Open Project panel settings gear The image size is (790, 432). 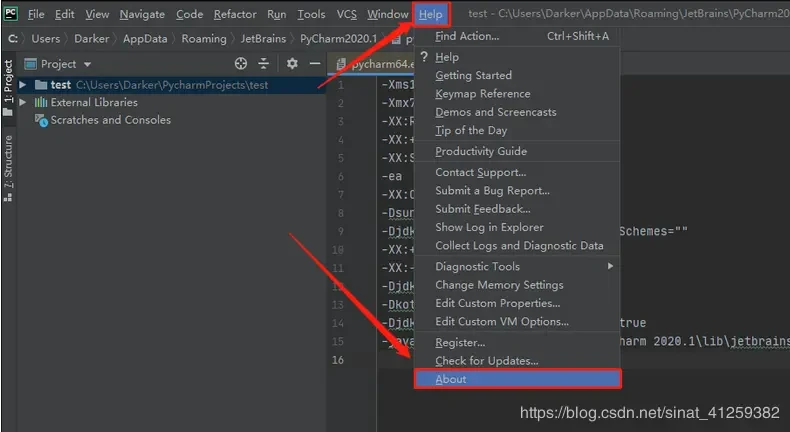pyautogui.click(x=292, y=63)
